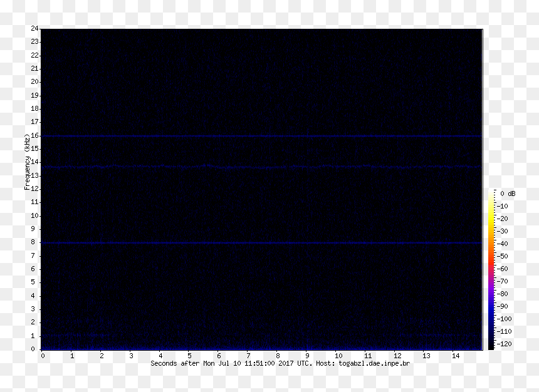
Task: Select the 11 kHz frequency axis label
Action: [x=34, y=202]
